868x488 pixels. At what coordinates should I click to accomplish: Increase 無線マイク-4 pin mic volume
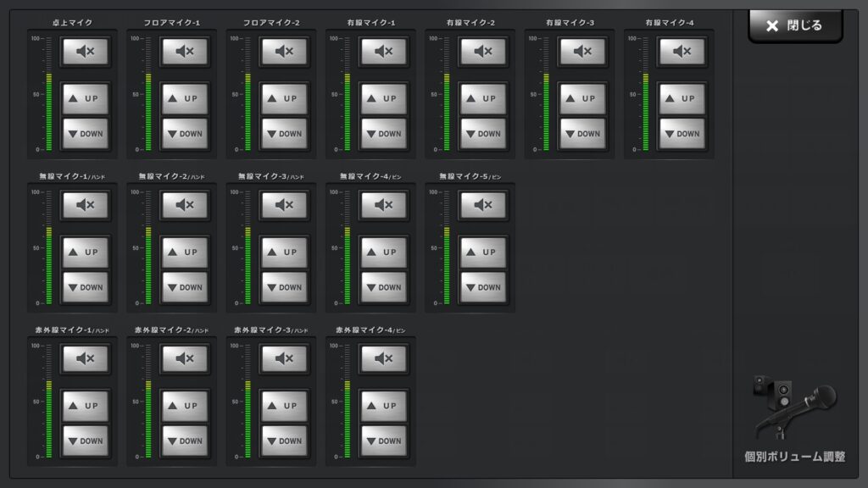pyautogui.click(x=384, y=252)
